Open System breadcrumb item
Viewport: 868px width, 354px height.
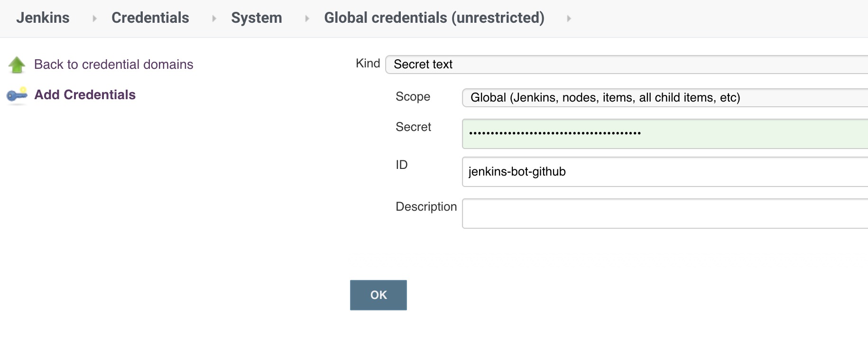click(x=257, y=18)
